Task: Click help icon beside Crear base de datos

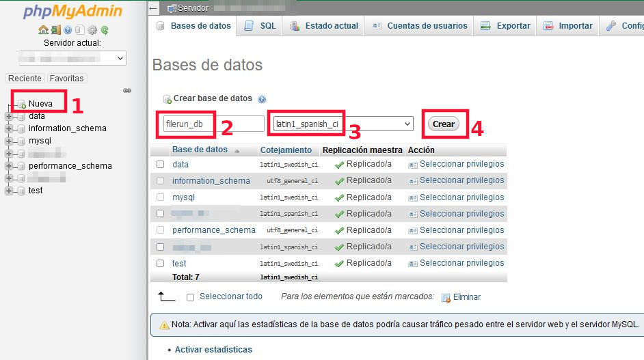Action: point(262,99)
